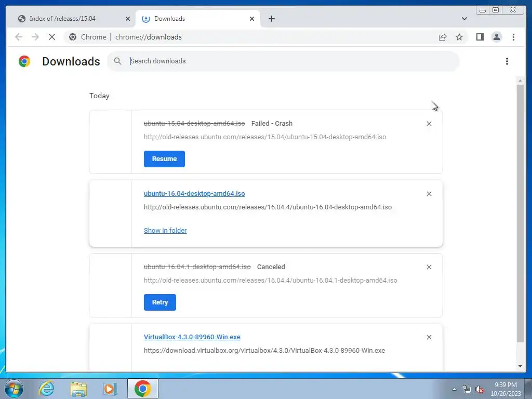Click the VirtualBox download URL text
Image resolution: width=532 pixels, height=399 pixels.
(264, 351)
